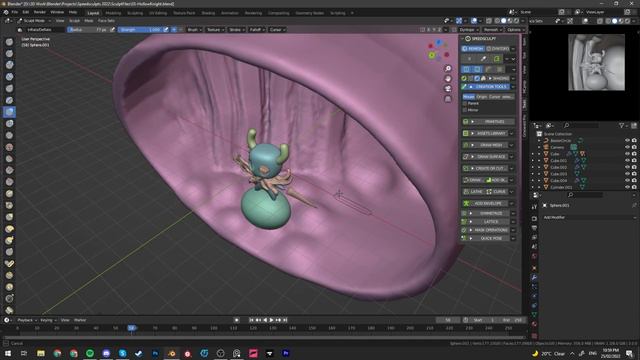This screenshot has width=640, height=360.
Task: Open the Cursor dropdown in header
Action: pyautogui.click(x=277, y=30)
